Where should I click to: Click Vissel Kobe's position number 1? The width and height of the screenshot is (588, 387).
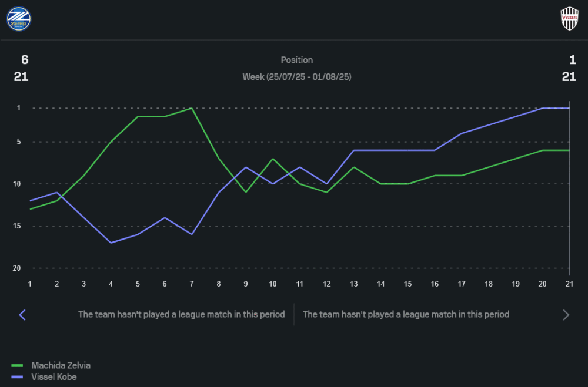[572, 60]
